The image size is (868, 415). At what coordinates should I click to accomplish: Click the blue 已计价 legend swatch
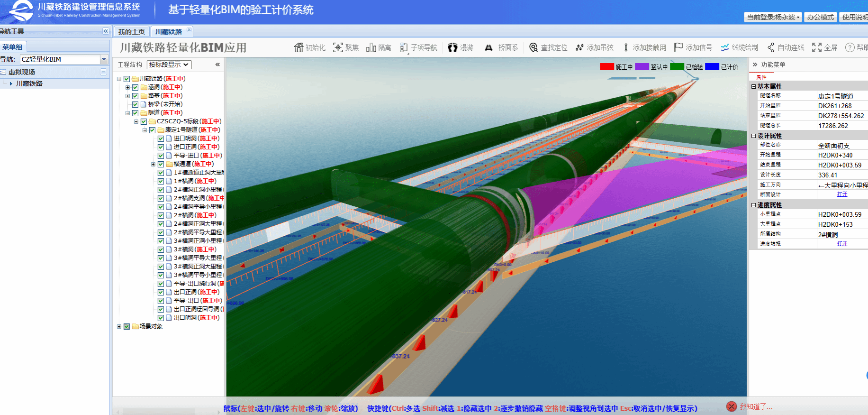712,67
